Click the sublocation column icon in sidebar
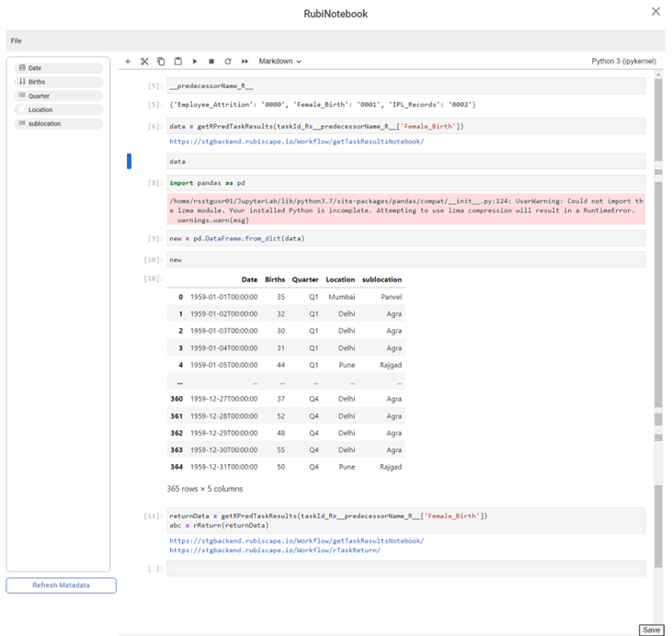The width and height of the screenshot is (672, 636). click(22, 123)
